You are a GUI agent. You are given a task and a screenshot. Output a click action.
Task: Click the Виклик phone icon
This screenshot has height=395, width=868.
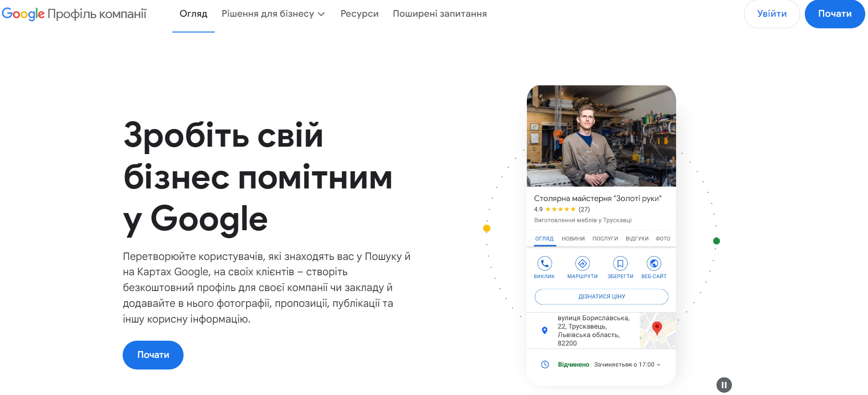[x=545, y=264]
